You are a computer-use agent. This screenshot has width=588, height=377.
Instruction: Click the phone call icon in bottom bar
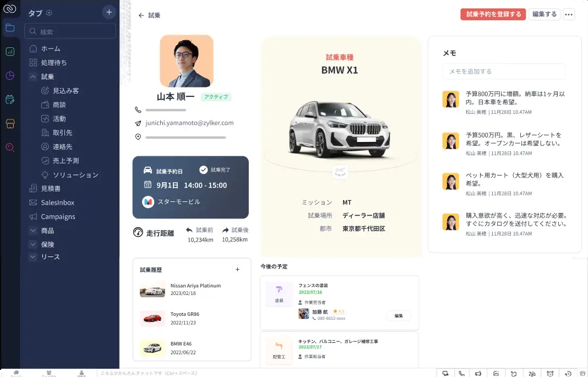pyautogui.click(x=461, y=373)
